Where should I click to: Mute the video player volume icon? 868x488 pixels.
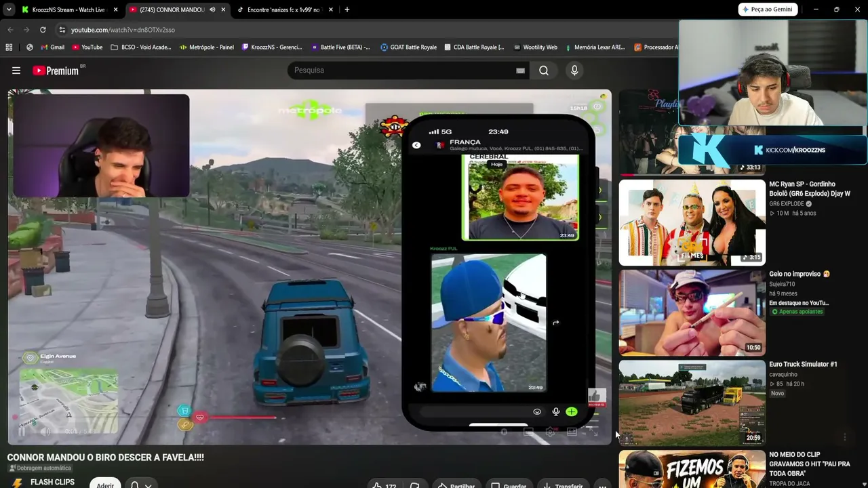(46, 431)
